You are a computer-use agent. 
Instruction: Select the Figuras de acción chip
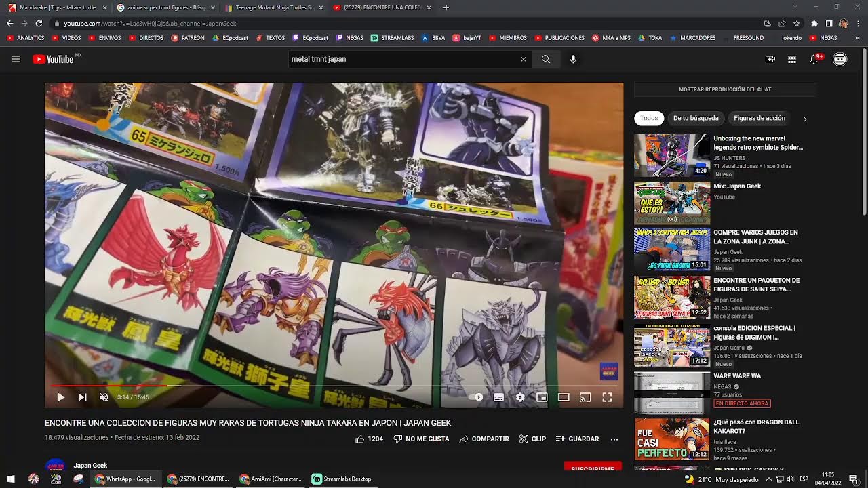click(759, 118)
